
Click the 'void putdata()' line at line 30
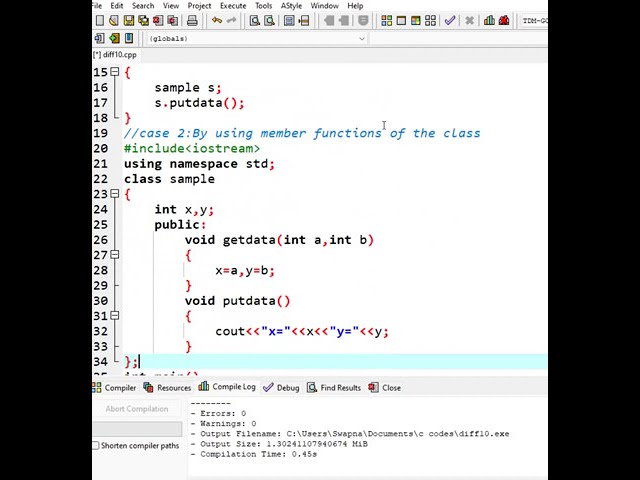pyautogui.click(x=238, y=301)
